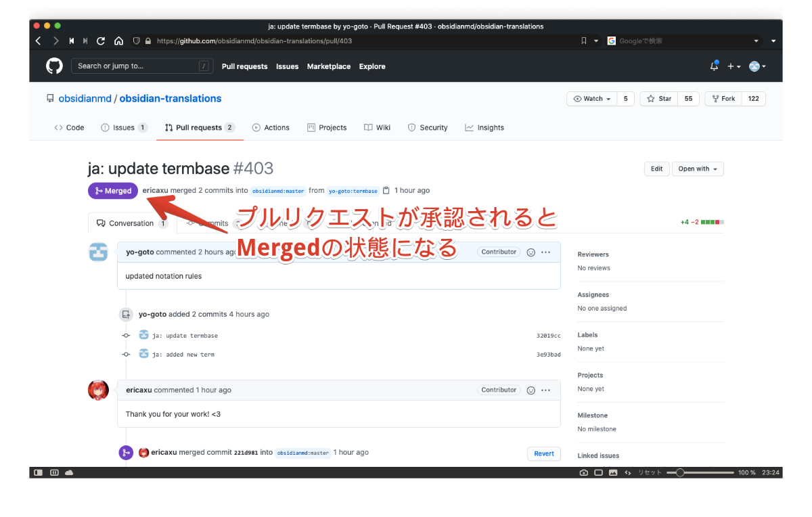Click the padlock site info icon

coord(148,41)
